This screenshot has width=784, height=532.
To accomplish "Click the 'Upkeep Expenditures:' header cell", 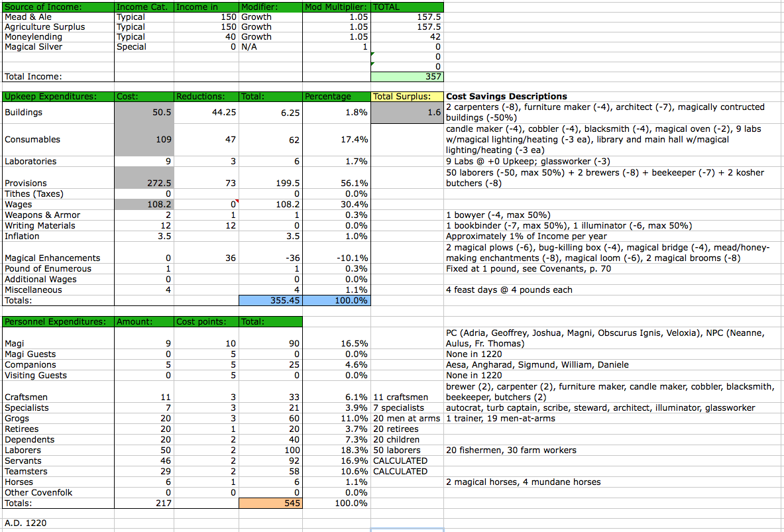I will click(58, 97).
